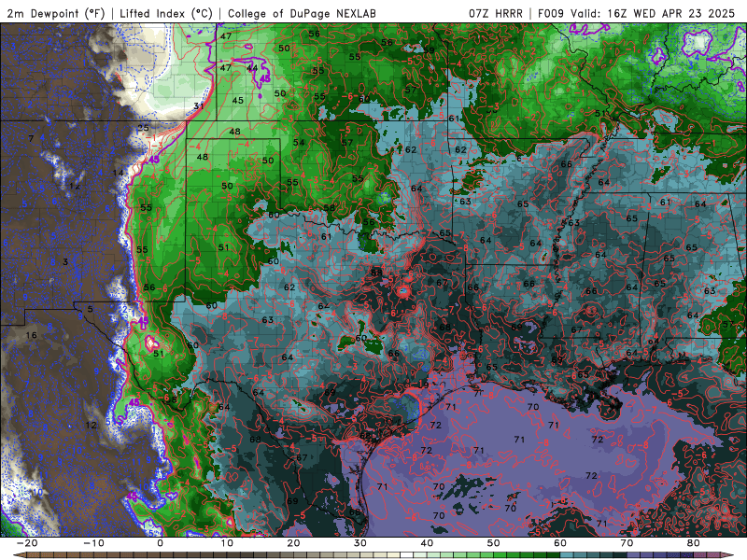Click the -20 label on the color scale
The height and width of the screenshot is (560, 747).
point(26,543)
